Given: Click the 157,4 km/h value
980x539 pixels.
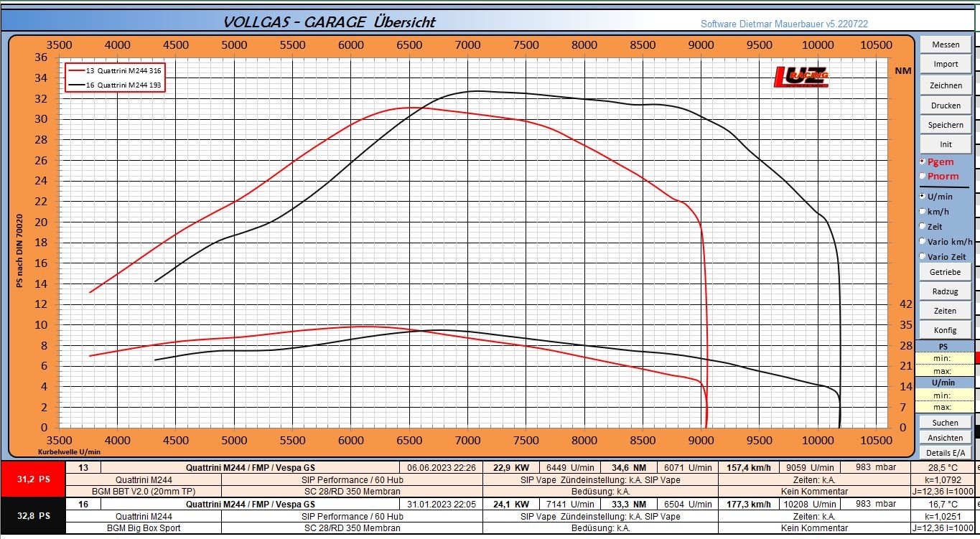Looking at the screenshot, I should tap(750, 468).
